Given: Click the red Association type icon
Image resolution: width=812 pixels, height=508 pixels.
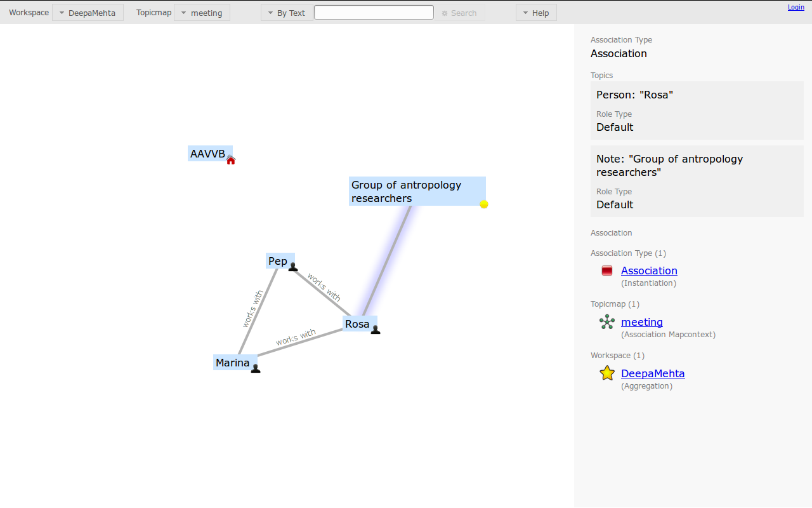Looking at the screenshot, I should tap(607, 271).
